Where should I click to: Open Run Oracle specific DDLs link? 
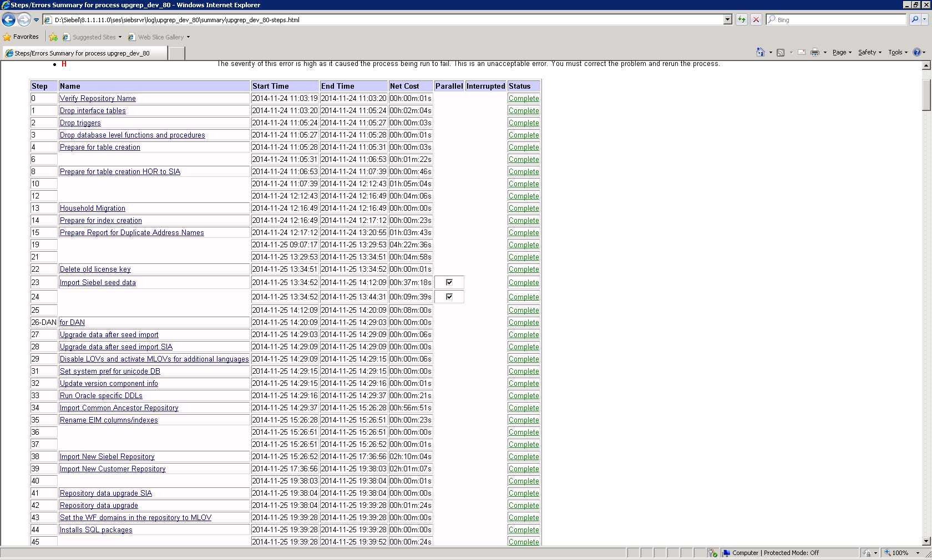(x=101, y=396)
